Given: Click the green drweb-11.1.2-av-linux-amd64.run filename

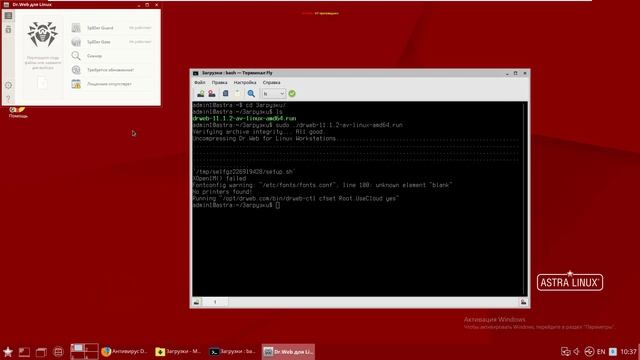Looking at the screenshot, I should (x=244, y=118).
